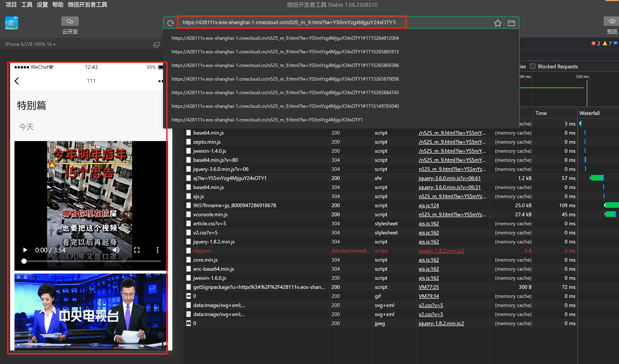
Task: Click the cloud development (云开发) icon
Action: [x=70, y=21]
